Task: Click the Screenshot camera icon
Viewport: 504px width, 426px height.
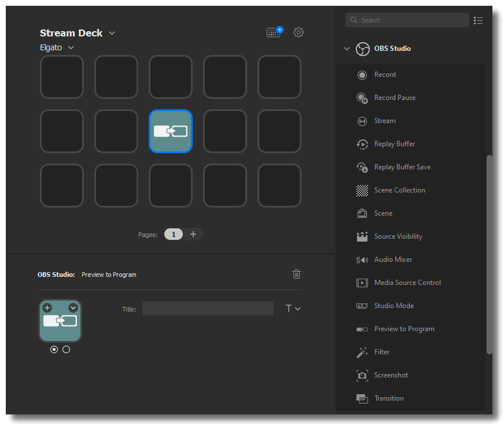Action: pyautogui.click(x=362, y=375)
